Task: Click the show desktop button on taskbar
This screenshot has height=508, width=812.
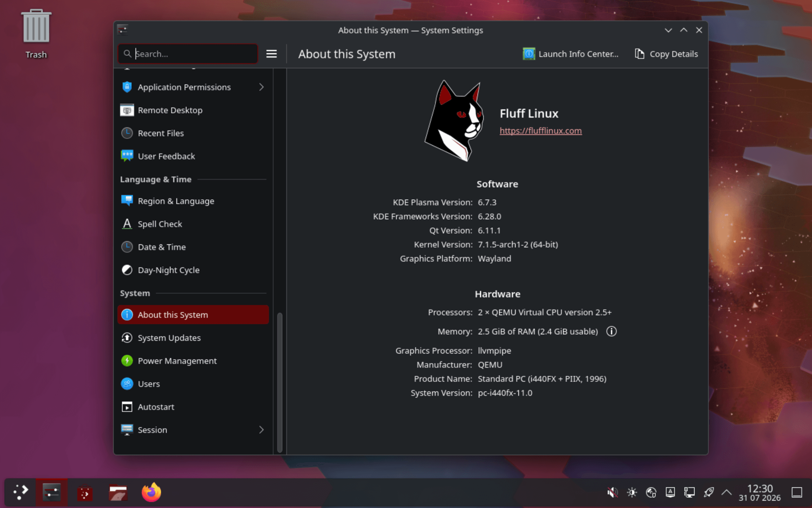Action: tap(797, 492)
